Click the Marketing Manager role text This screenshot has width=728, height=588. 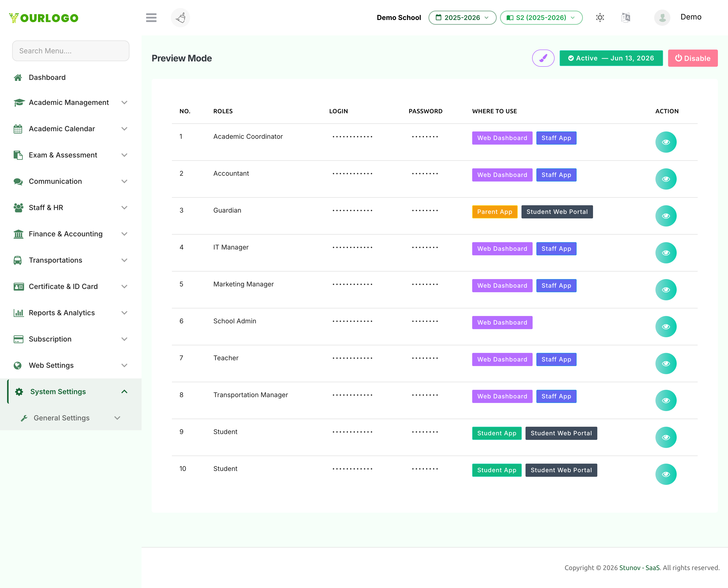pos(243,284)
